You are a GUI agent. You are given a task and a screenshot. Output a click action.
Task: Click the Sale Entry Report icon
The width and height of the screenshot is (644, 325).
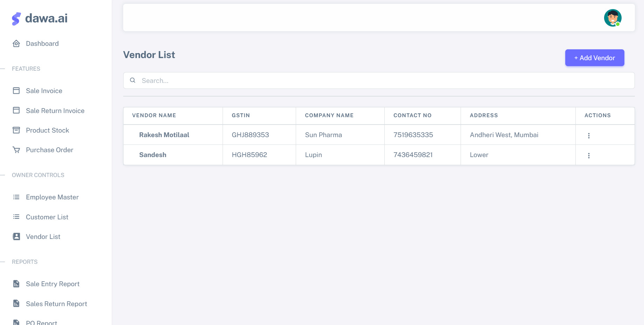(x=16, y=284)
